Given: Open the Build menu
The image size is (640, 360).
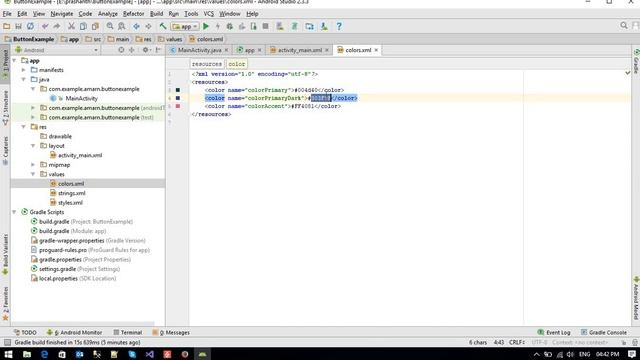Looking at the screenshot, I should (156, 14).
